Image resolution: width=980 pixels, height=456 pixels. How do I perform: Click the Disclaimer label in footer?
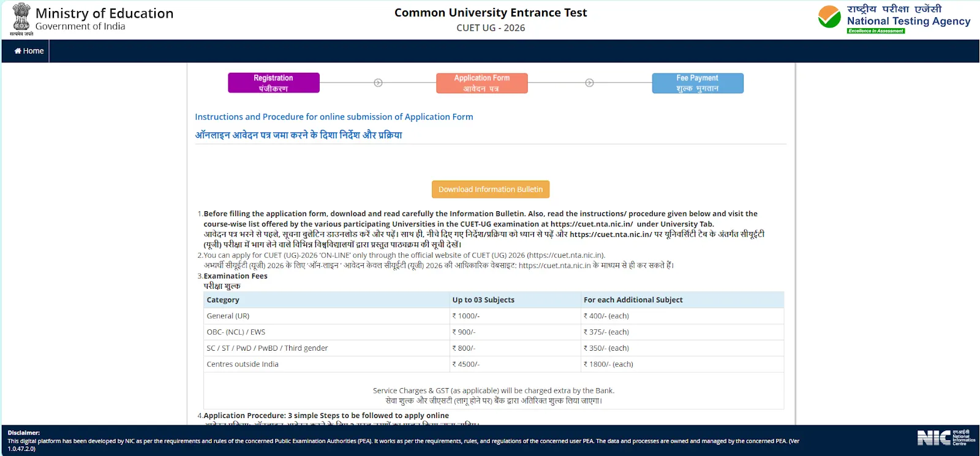[x=24, y=433]
